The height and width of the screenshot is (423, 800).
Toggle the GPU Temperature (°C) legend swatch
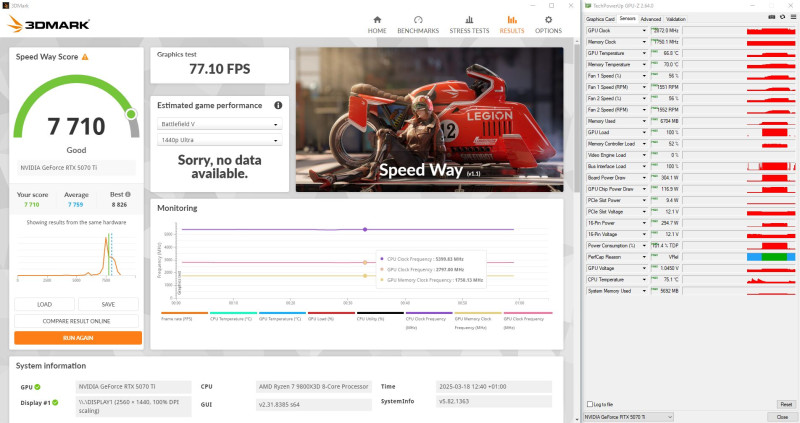coord(282,313)
